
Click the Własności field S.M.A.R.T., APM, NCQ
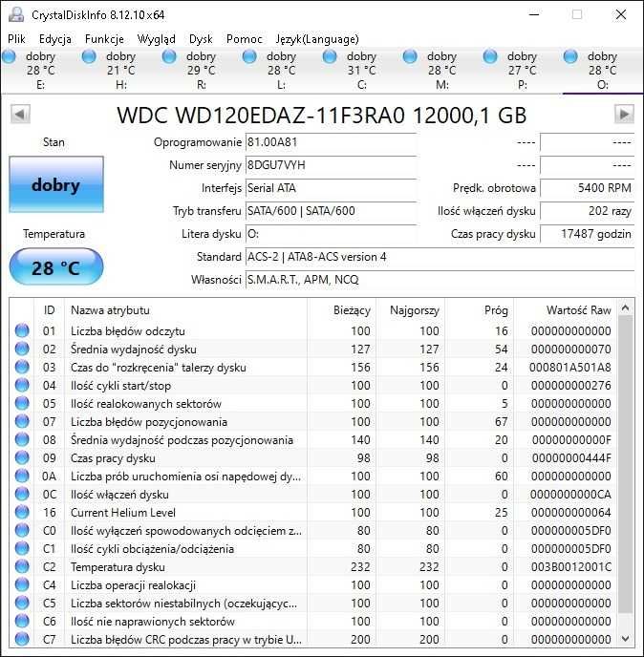tap(440, 280)
